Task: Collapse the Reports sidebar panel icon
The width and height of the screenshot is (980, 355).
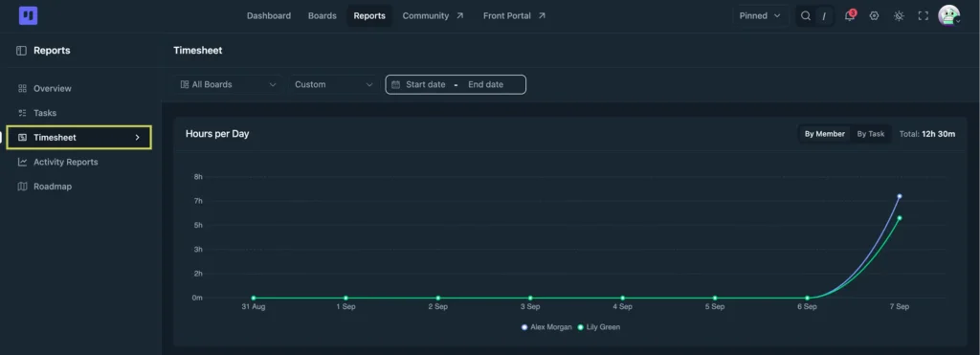Action: pos(21,51)
